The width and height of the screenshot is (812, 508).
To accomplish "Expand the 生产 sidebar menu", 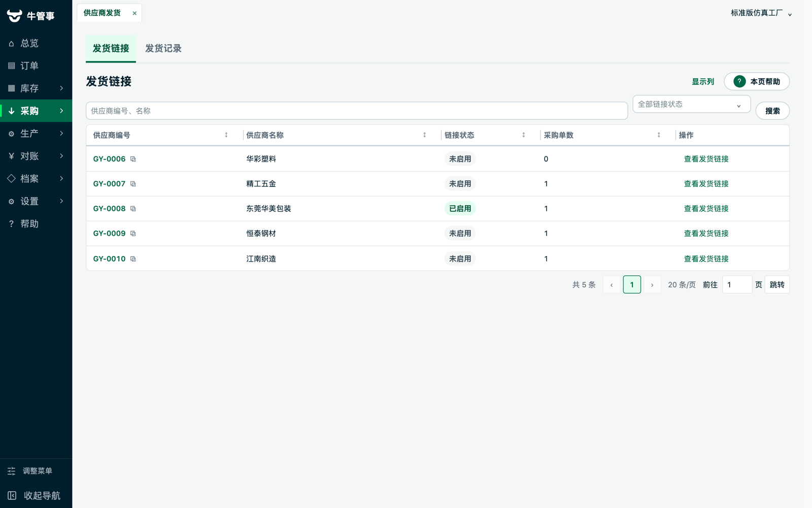I will point(36,134).
